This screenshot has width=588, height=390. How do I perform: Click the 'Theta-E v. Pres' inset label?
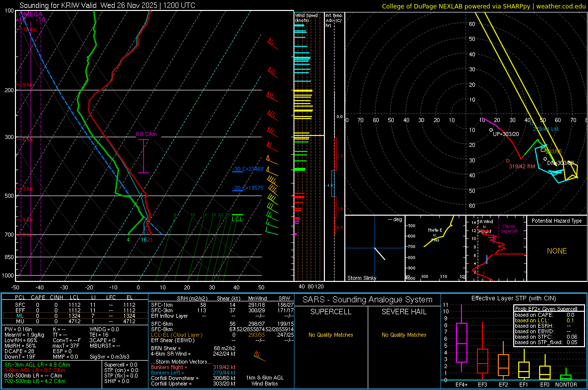point(435,235)
